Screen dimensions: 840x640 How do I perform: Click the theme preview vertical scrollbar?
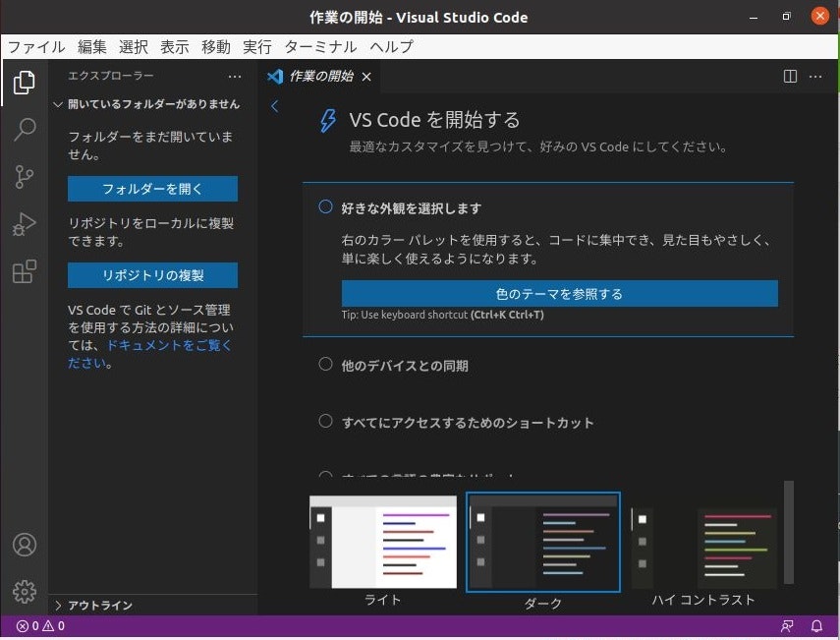[789, 532]
